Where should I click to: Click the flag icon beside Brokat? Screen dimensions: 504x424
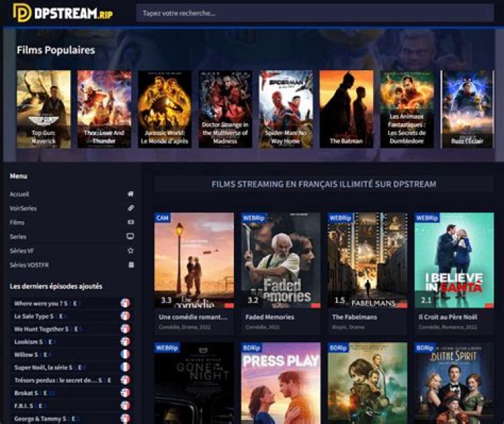point(125,393)
